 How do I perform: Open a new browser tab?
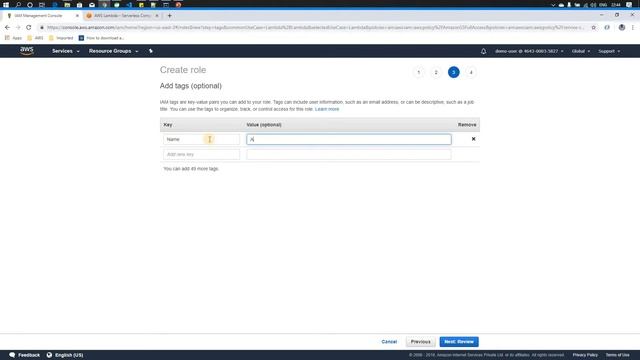(169, 16)
